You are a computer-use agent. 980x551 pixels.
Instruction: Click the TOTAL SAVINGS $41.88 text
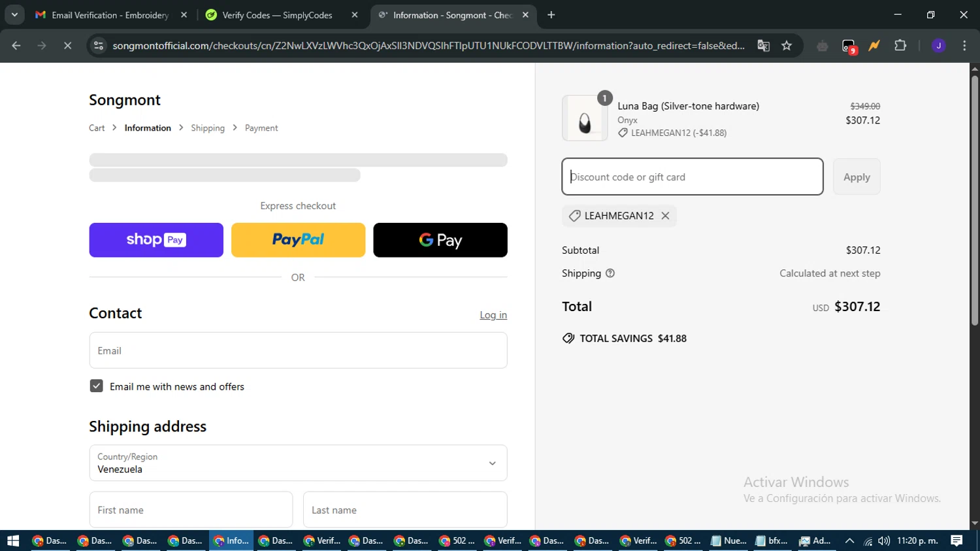pyautogui.click(x=625, y=339)
